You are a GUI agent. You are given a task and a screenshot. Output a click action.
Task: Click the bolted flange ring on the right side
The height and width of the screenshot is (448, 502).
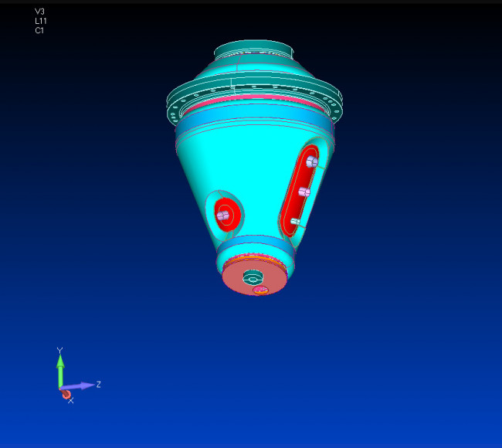pyautogui.click(x=328, y=107)
